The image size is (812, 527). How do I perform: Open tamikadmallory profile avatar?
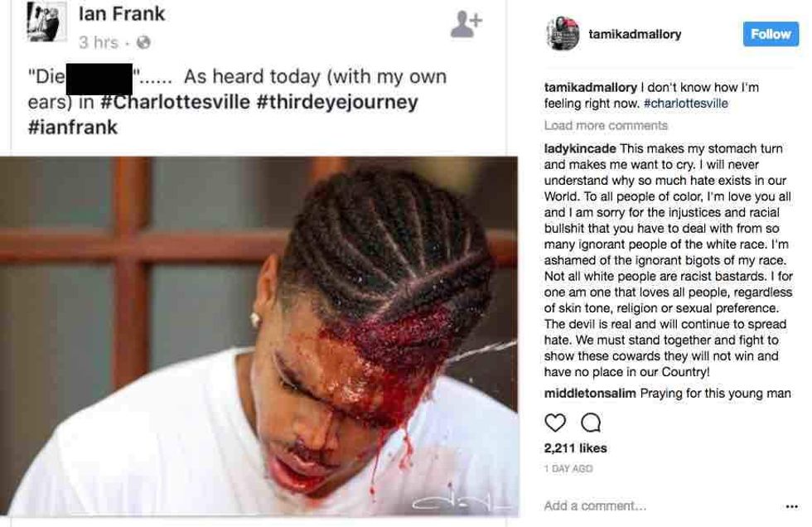pyautogui.click(x=563, y=34)
